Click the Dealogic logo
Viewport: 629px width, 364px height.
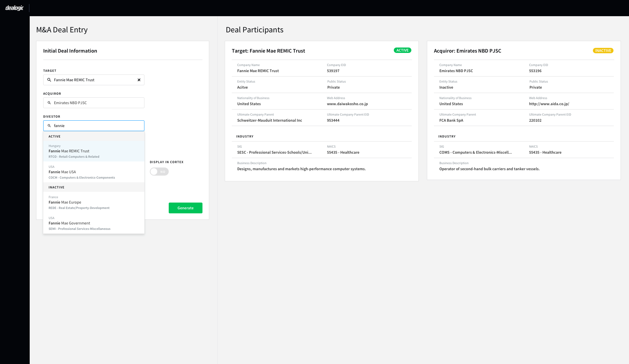[x=15, y=8]
